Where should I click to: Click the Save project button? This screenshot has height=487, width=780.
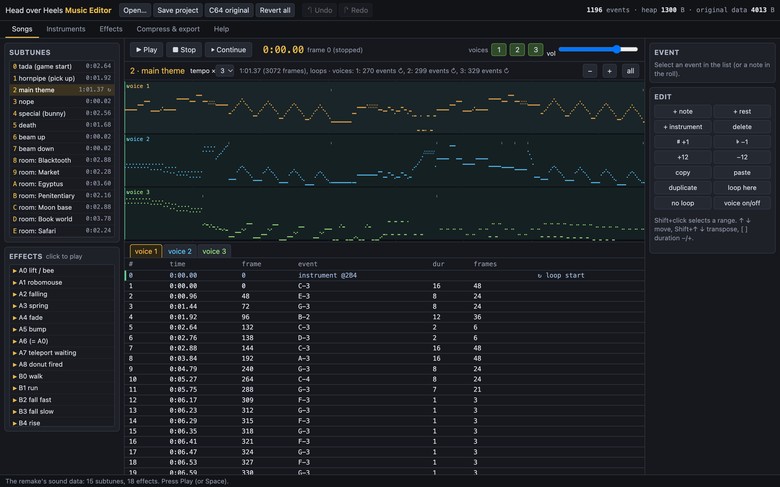pos(178,10)
